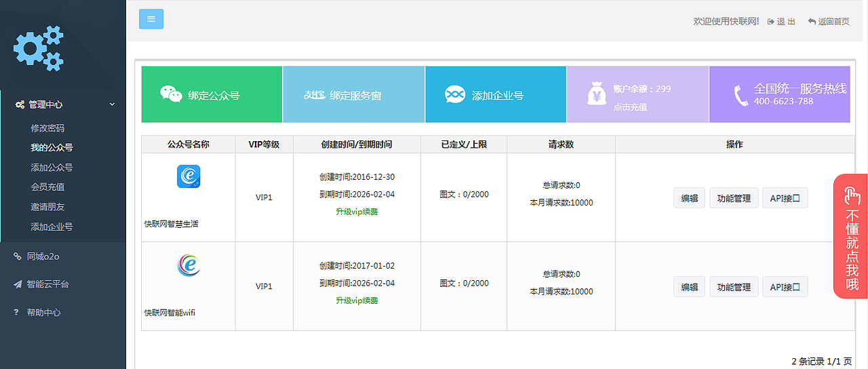Click 退出 to log out
This screenshot has height=369, width=868.
click(x=787, y=22)
